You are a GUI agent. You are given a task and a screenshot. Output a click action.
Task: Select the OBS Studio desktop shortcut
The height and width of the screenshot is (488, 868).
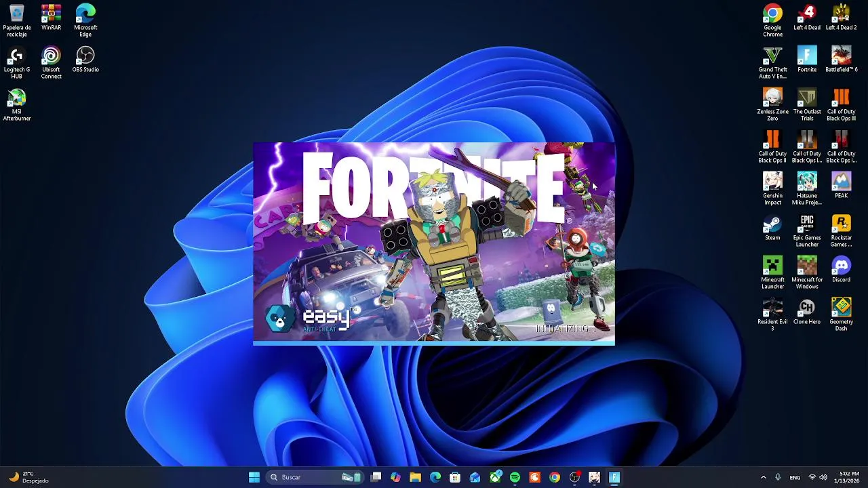[85, 59]
